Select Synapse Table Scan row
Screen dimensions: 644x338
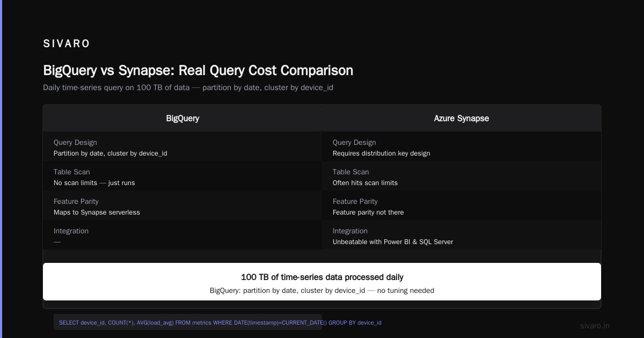point(462,176)
